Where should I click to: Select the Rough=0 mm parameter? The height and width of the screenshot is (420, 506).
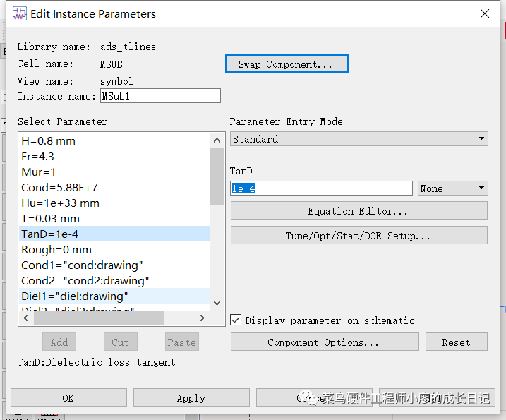pos(56,250)
